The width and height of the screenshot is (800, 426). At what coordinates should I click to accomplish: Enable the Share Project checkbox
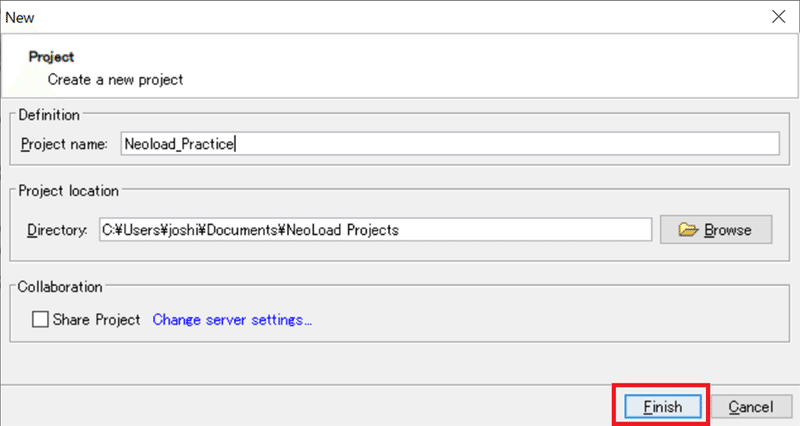[x=40, y=319]
